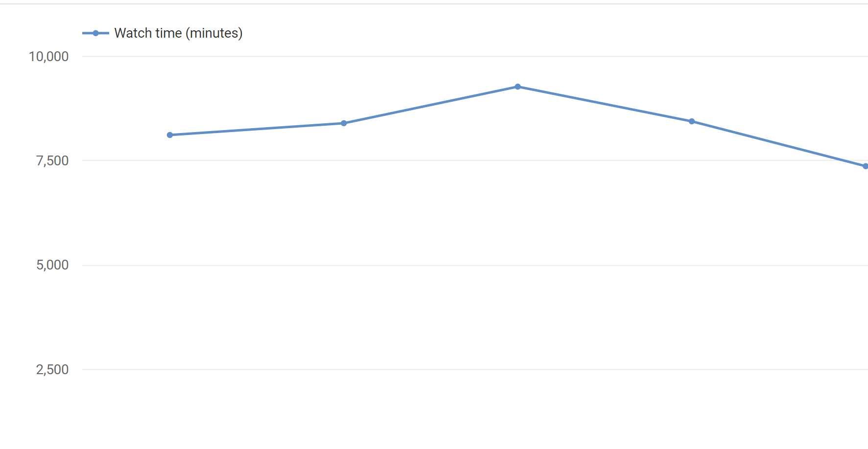Click the 10,000 y-axis label
This screenshot has width=868, height=449.
48,57
